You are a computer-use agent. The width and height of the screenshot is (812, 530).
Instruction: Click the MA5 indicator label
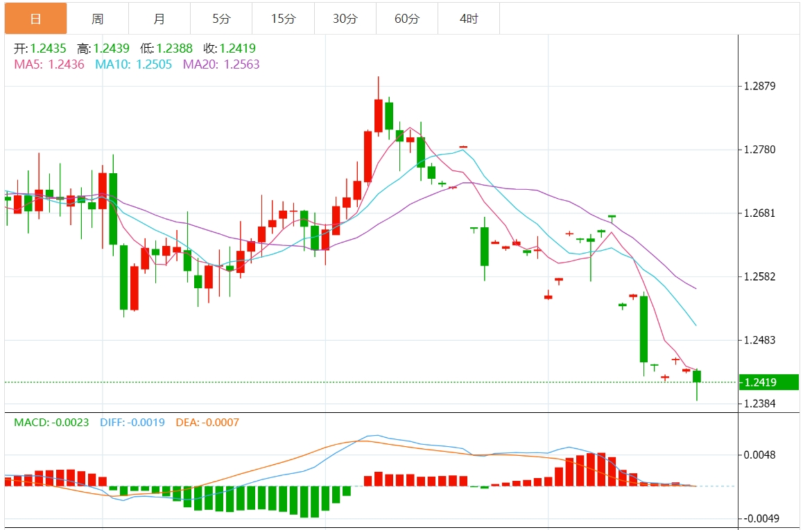point(49,64)
